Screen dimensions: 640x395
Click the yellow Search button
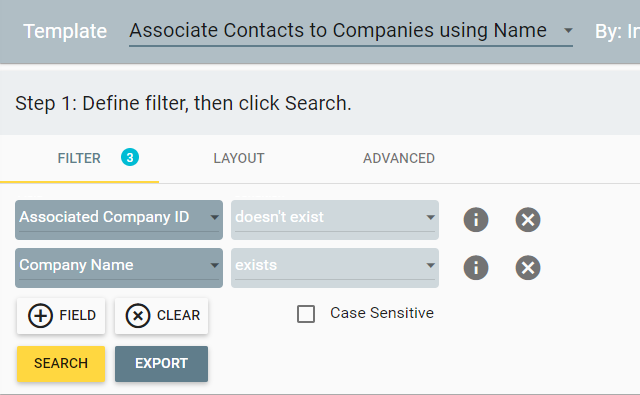pyautogui.click(x=61, y=364)
